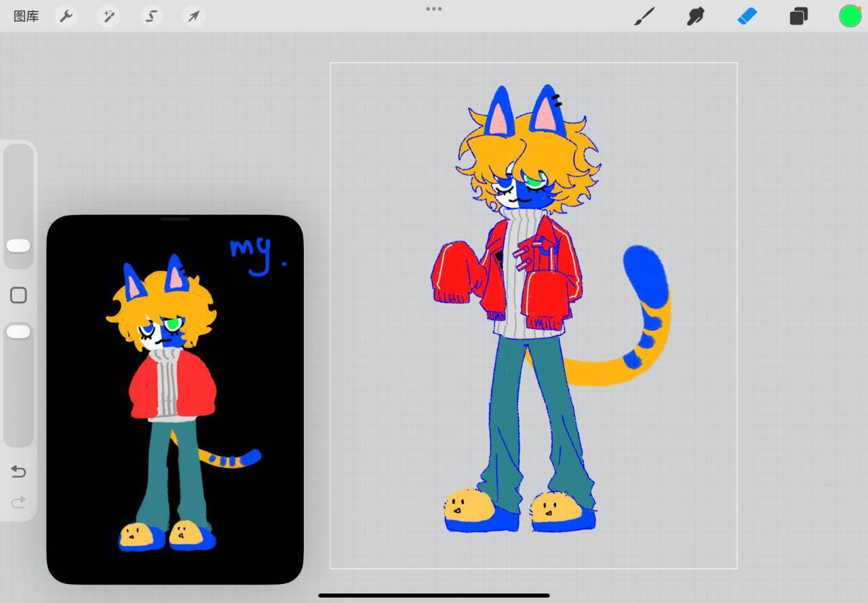The width and height of the screenshot is (868, 603).
Task: Open the Layers panel
Action: (x=798, y=16)
